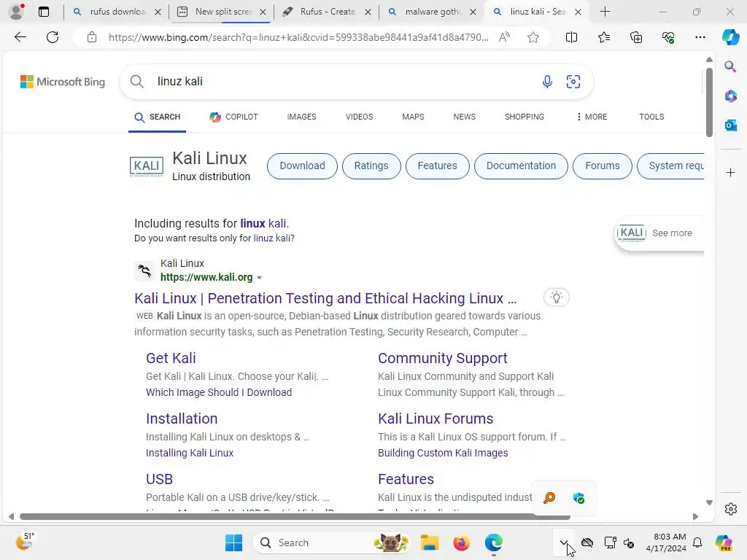The height and width of the screenshot is (560, 747).
Task: Select the IMAGES search tab
Action: (301, 117)
